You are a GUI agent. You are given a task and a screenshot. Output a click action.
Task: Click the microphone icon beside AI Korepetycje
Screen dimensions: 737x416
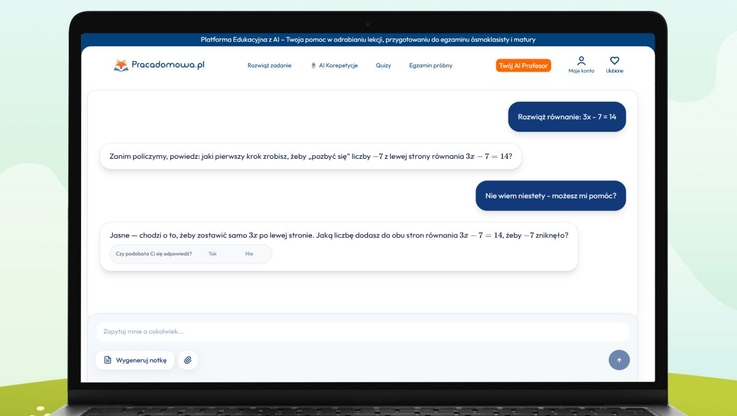point(313,66)
